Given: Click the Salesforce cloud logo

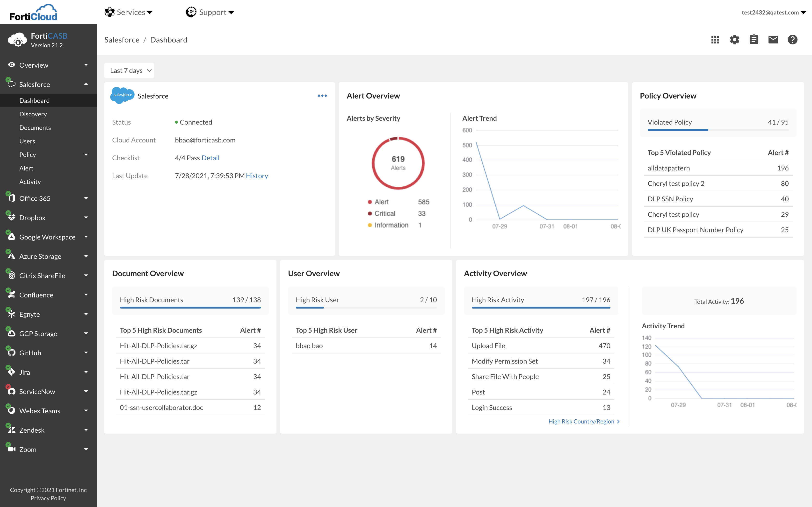Looking at the screenshot, I should pos(123,95).
